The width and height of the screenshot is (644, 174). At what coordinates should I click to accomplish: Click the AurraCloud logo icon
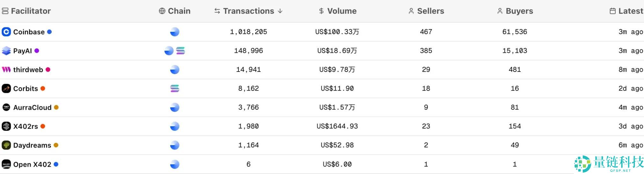(6, 108)
